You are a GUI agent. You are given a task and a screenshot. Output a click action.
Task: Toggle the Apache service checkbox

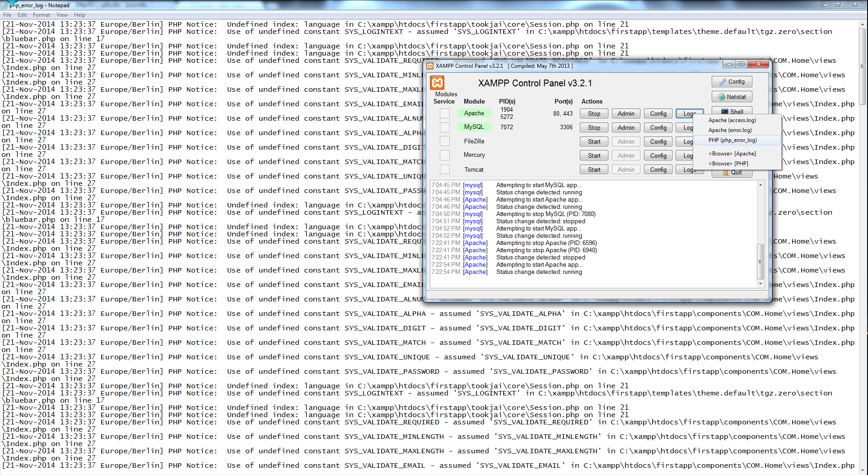pos(445,113)
